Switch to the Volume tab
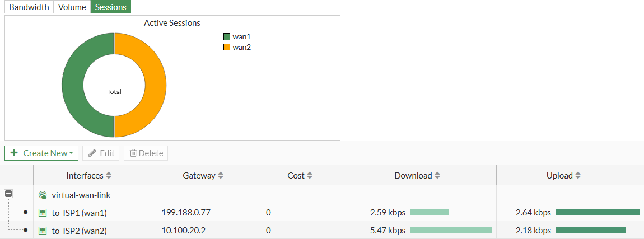Screen dimensions: 644x239 point(72,7)
